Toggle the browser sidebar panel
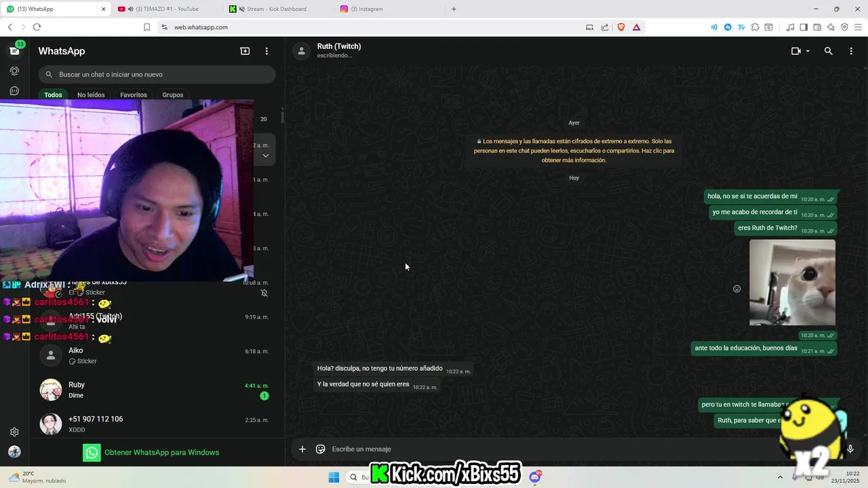868x488 pixels. [804, 27]
